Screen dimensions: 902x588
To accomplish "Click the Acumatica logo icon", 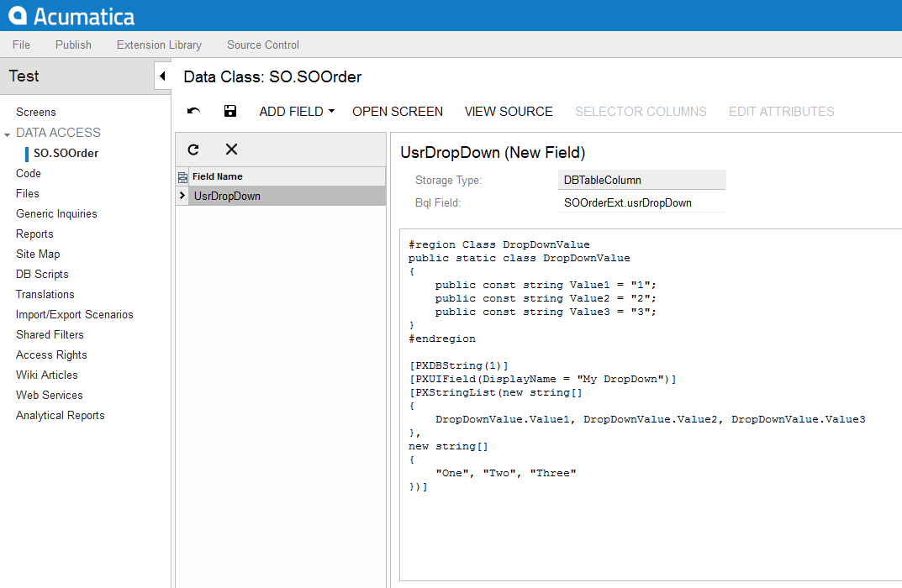I will point(18,15).
